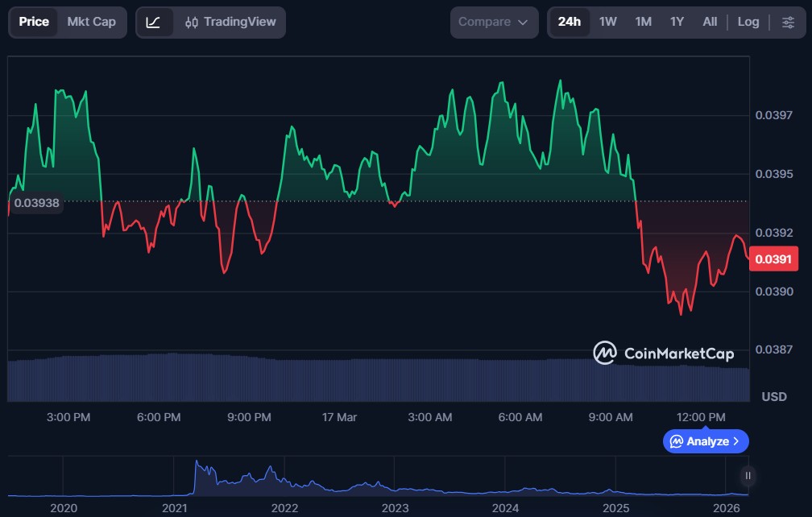The image size is (812, 517).
Task: Click 2021 peak in the history navigator
Action: [x=198, y=465]
